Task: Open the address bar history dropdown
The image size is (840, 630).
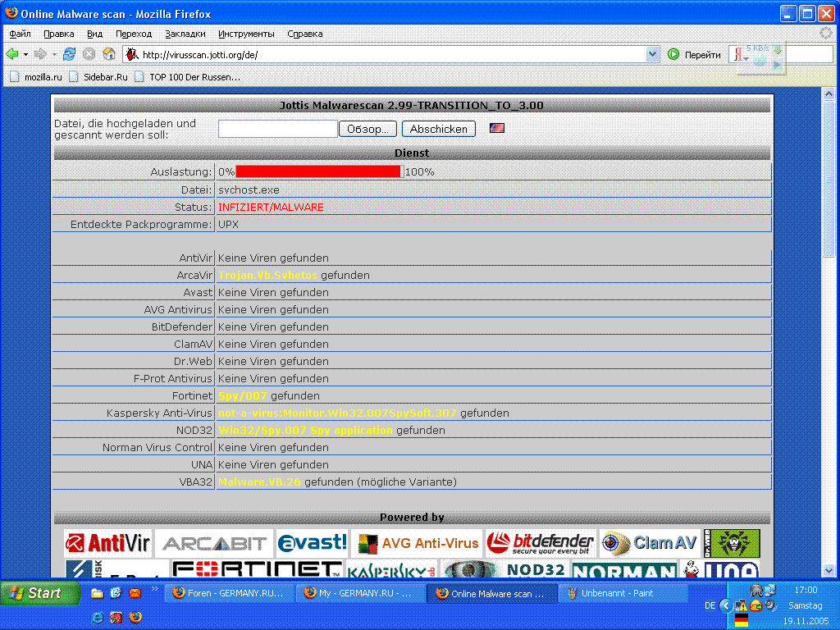Action: (x=653, y=54)
